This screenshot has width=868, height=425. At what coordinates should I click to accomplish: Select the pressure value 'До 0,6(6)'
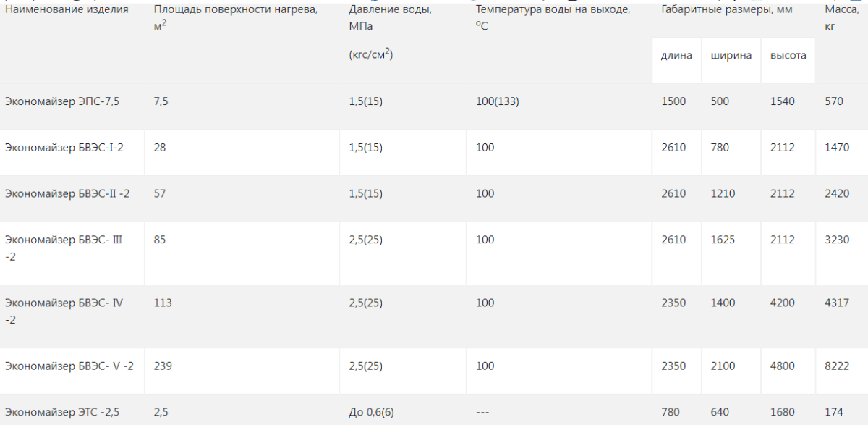pyautogui.click(x=372, y=412)
